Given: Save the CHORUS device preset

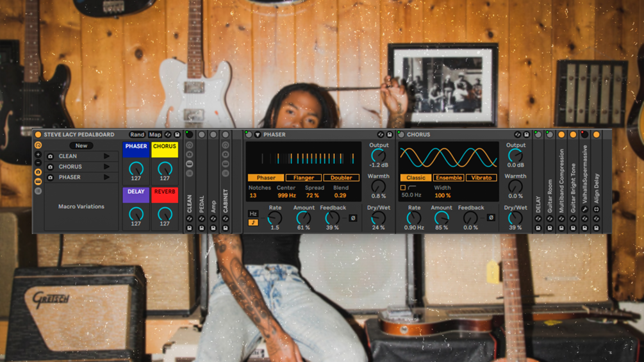Looking at the screenshot, I should pos(526,135).
